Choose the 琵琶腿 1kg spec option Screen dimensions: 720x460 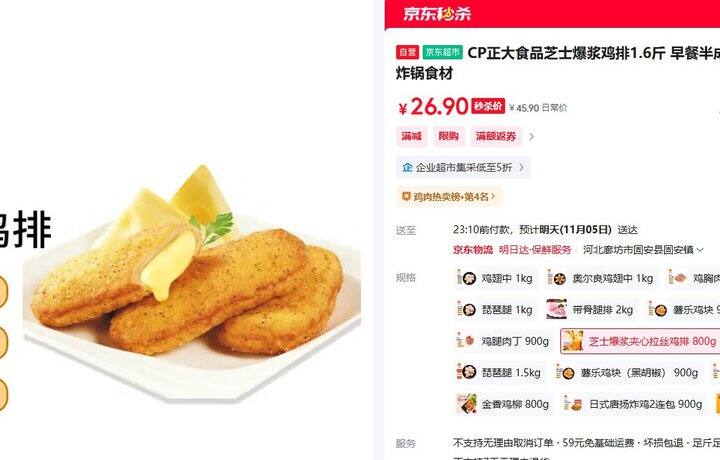pyautogui.click(x=495, y=310)
